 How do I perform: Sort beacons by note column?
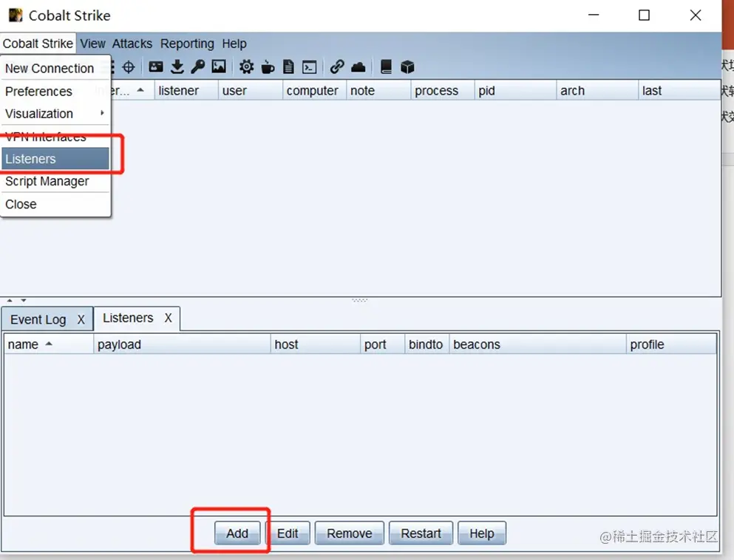[x=378, y=90]
